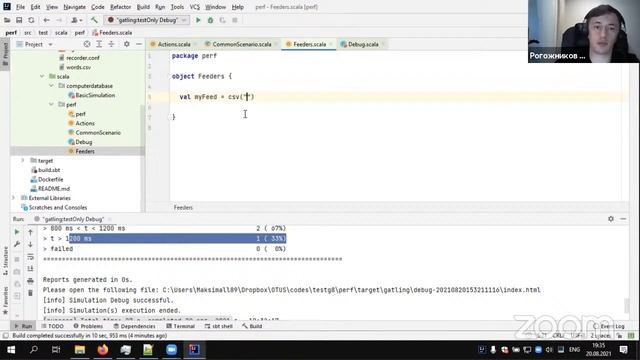
Task: Open Windows Start menu
Action: click(11, 350)
